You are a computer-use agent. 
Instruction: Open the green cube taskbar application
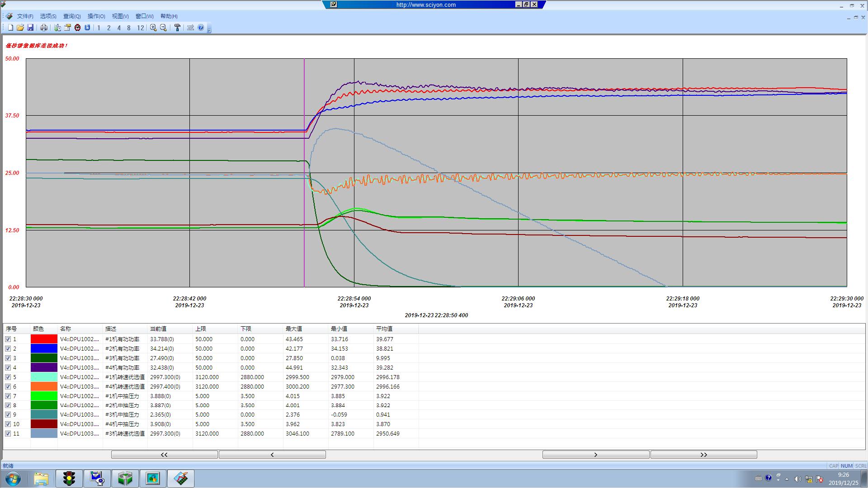click(x=125, y=479)
